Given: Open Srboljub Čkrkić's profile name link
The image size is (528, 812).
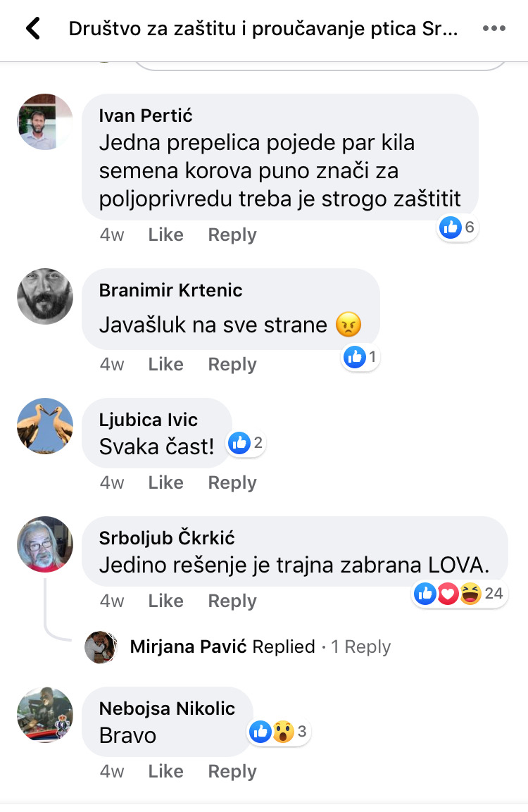Looking at the screenshot, I should tap(167, 537).
